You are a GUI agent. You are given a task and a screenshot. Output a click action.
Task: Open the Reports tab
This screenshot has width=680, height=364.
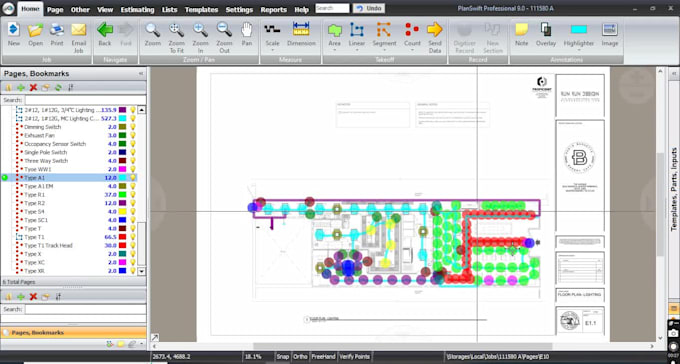point(273,10)
